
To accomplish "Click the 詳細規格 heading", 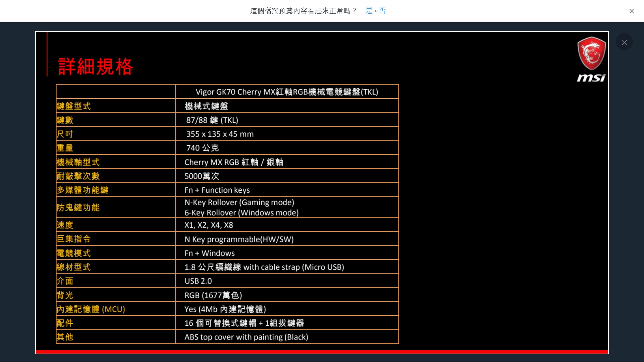I will coord(96,66).
